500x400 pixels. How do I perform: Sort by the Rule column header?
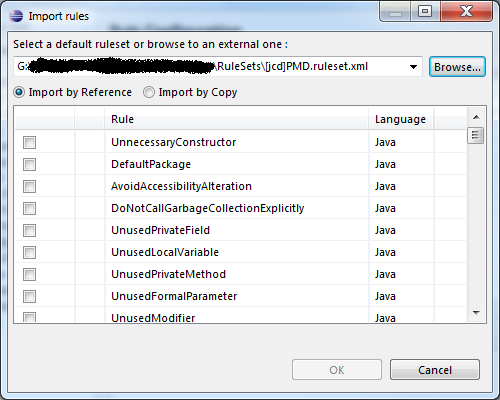(x=237, y=119)
